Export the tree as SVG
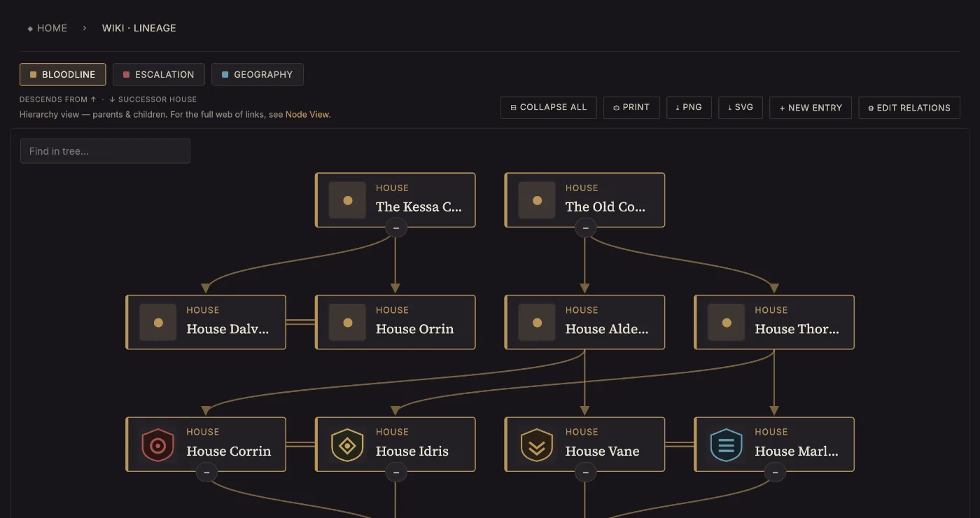The image size is (980, 518). tap(741, 108)
